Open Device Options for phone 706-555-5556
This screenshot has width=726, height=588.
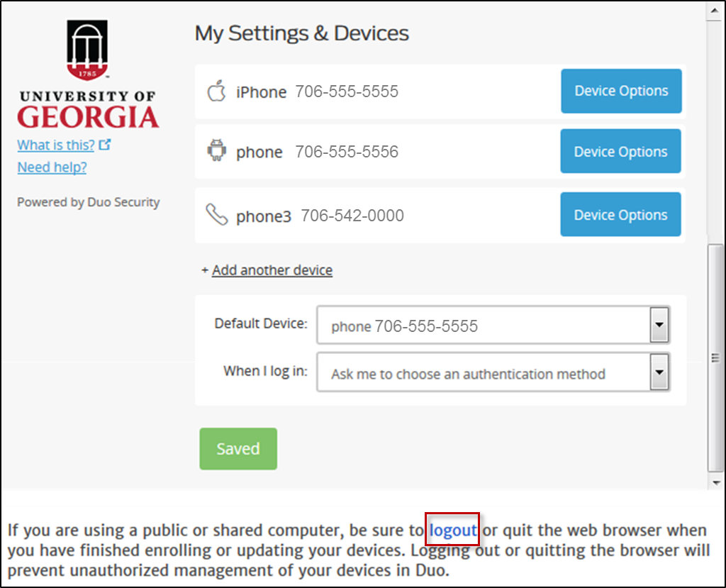(x=620, y=151)
